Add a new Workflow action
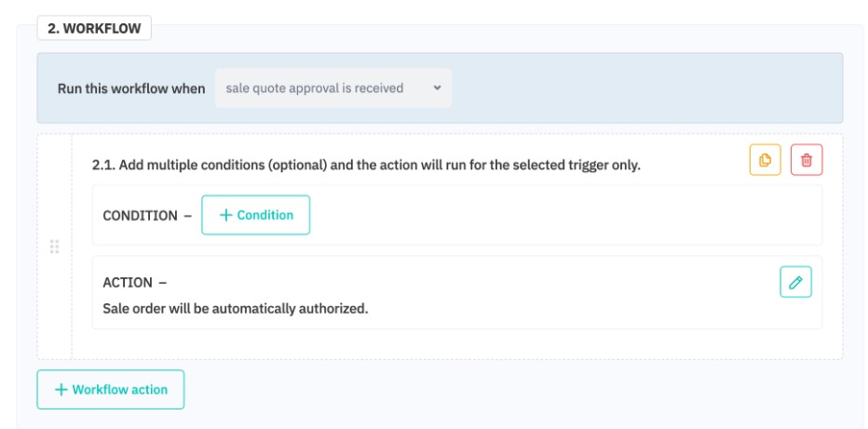This screenshot has width=868, height=429. [x=110, y=390]
